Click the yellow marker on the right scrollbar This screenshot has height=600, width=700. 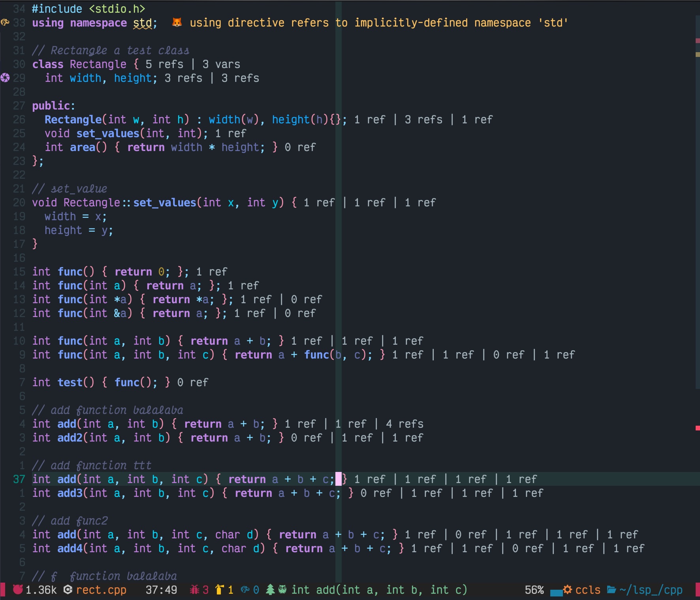tap(698, 55)
